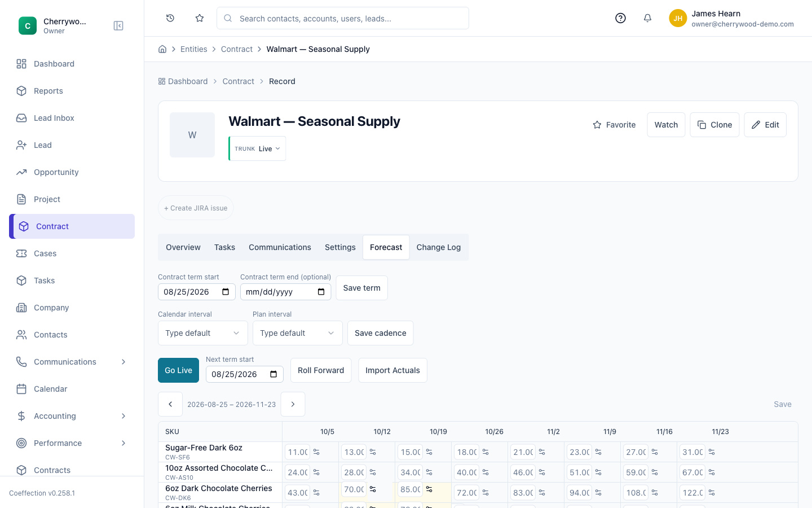Open the Plan interval dropdown

298,333
